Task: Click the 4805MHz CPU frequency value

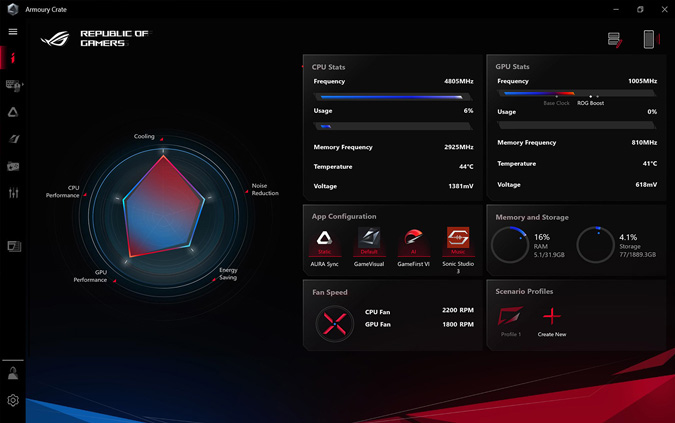Action: click(459, 81)
